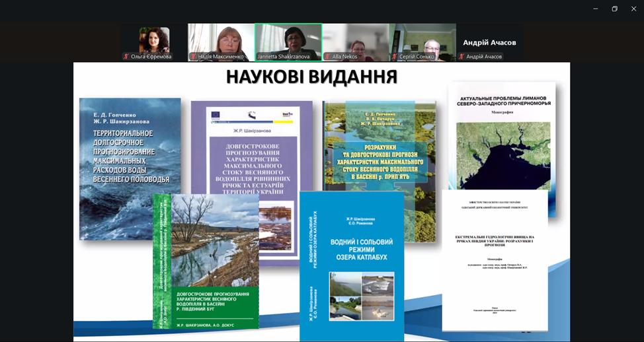Image resolution: width=644 pixels, height=342 pixels.
Task: Select Ольга Єфремова's video thumbnail
Action: coord(153,40)
